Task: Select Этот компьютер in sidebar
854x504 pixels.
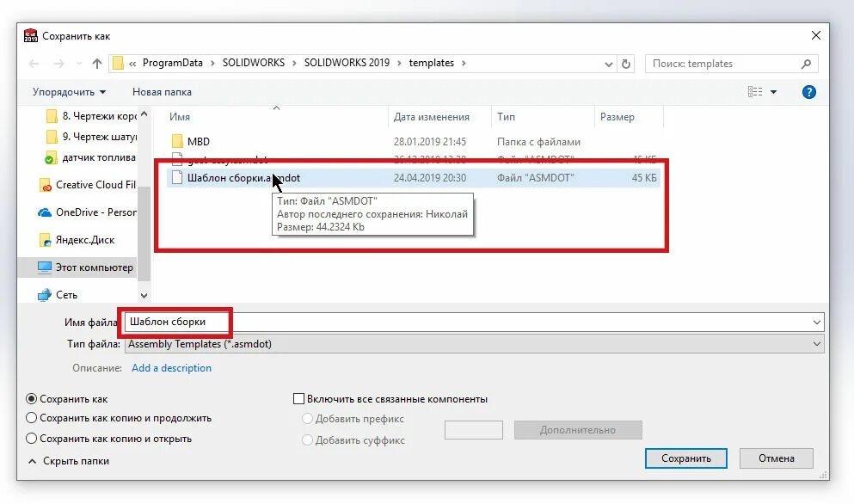Action: 77,267
